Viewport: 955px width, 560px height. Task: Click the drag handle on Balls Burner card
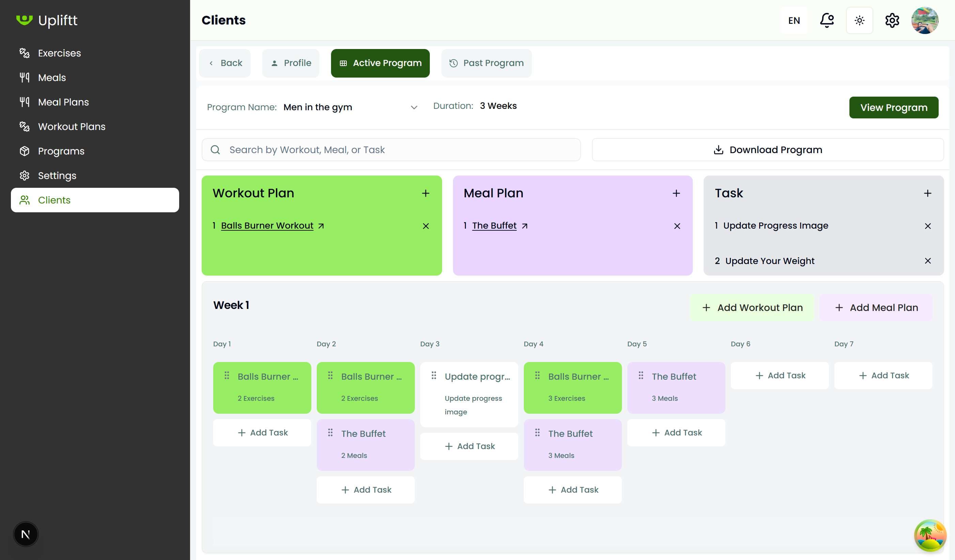226,376
